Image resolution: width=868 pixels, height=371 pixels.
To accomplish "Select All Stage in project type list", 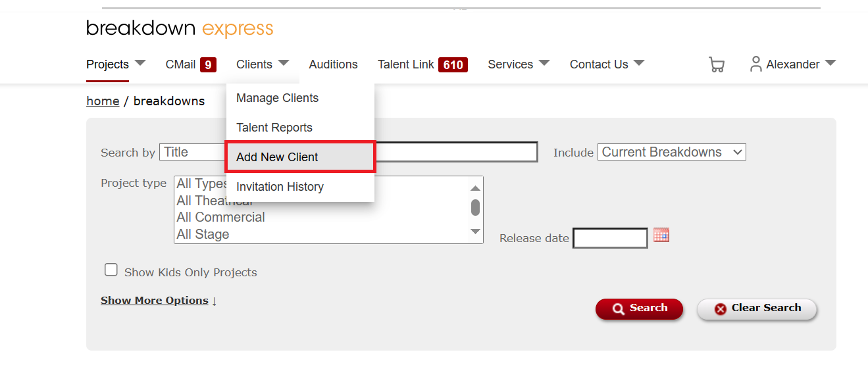I will 203,234.
